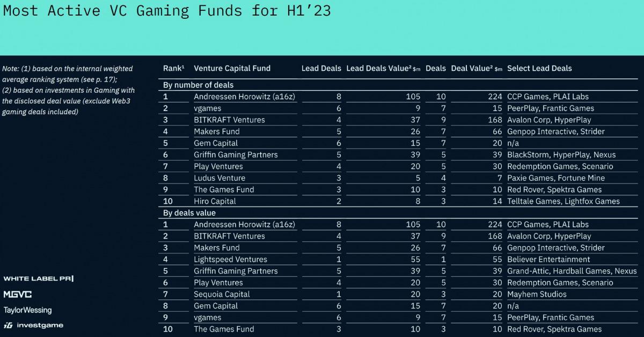Image resolution: width=644 pixels, height=337 pixels.
Task: Click the White Label PR logo
Action: [38, 279]
